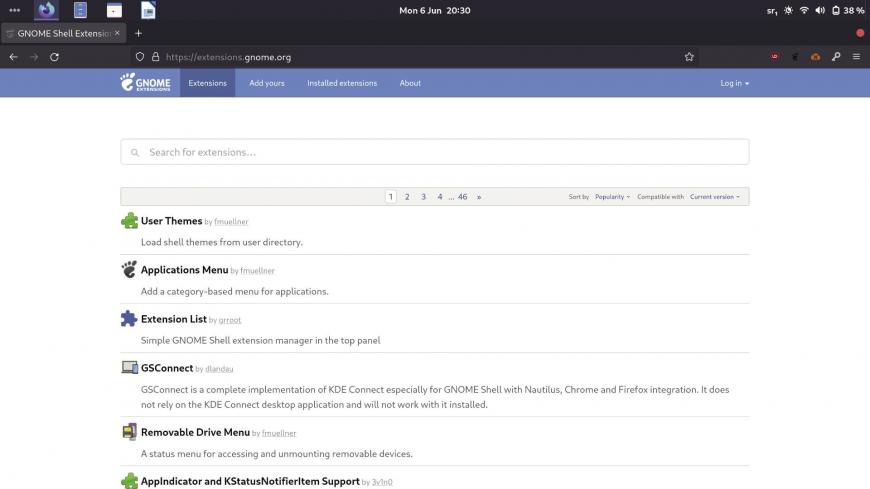Image resolution: width=870 pixels, height=489 pixels.
Task: Open the Files app icon in top panel
Action: (80, 10)
